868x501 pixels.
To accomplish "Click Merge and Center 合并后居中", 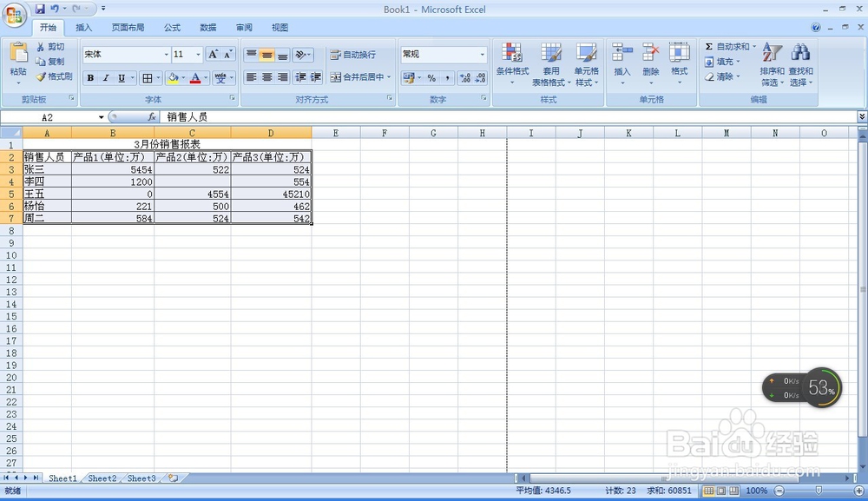I will (358, 77).
